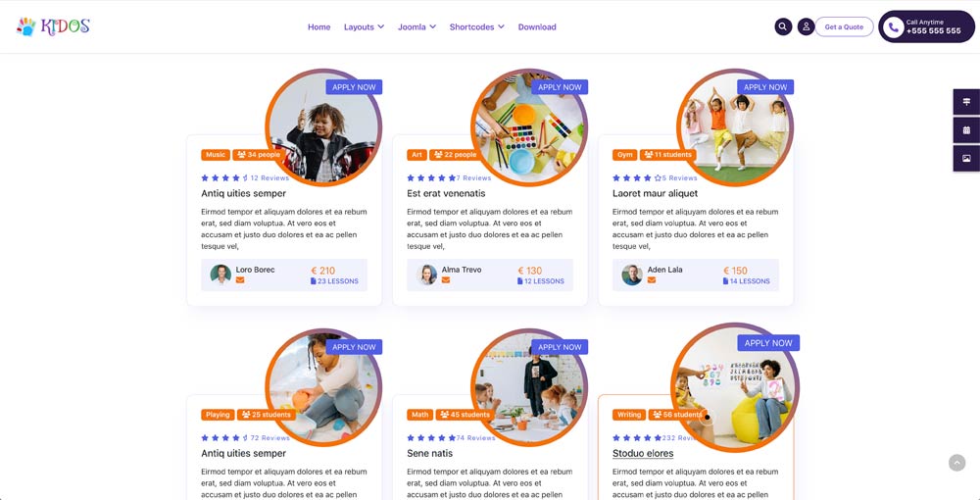The width and height of the screenshot is (980, 500).
Task: Select the Art category tag
Action: click(x=416, y=154)
